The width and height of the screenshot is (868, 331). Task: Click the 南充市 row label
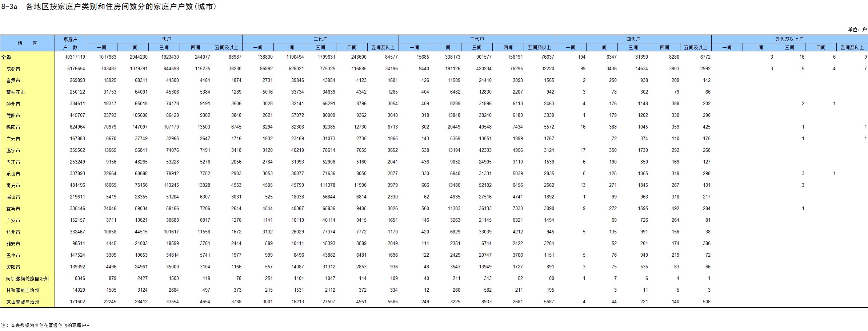click(13, 185)
